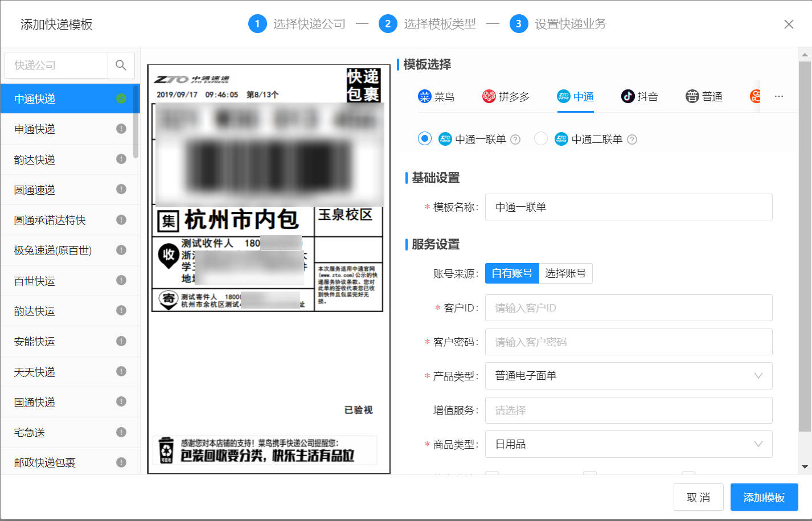Click the step 1 选择快递公司 circle
This screenshot has height=521, width=812.
(257, 24)
